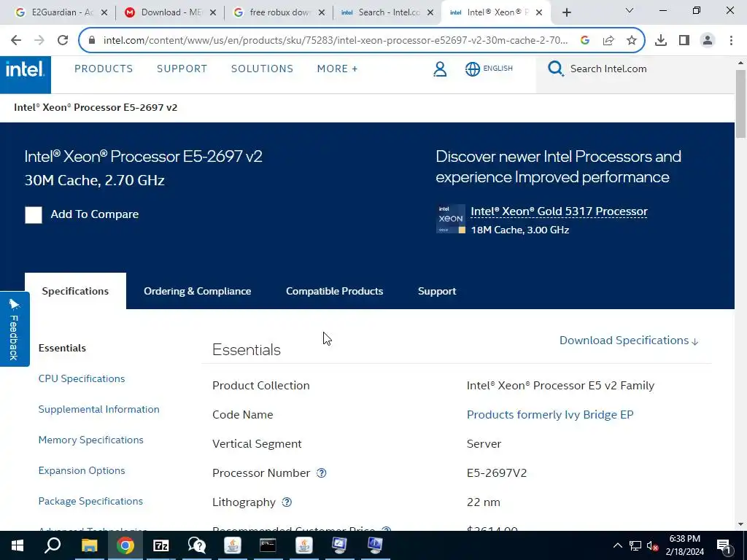Open the user account sign-in icon
Viewport: 747px width, 560px height.
tap(440, 69)
